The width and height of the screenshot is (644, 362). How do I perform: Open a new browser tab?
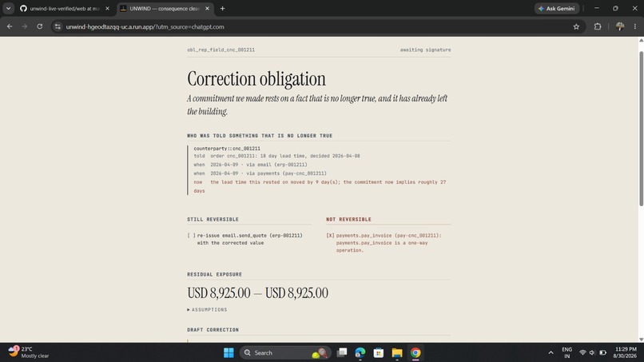(222, 8)
